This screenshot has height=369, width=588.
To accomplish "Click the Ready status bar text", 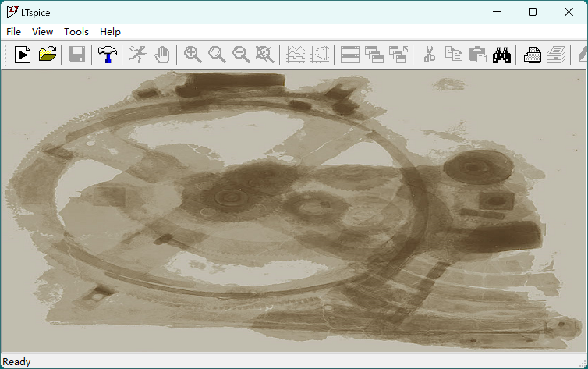I will tap(16, 362).
